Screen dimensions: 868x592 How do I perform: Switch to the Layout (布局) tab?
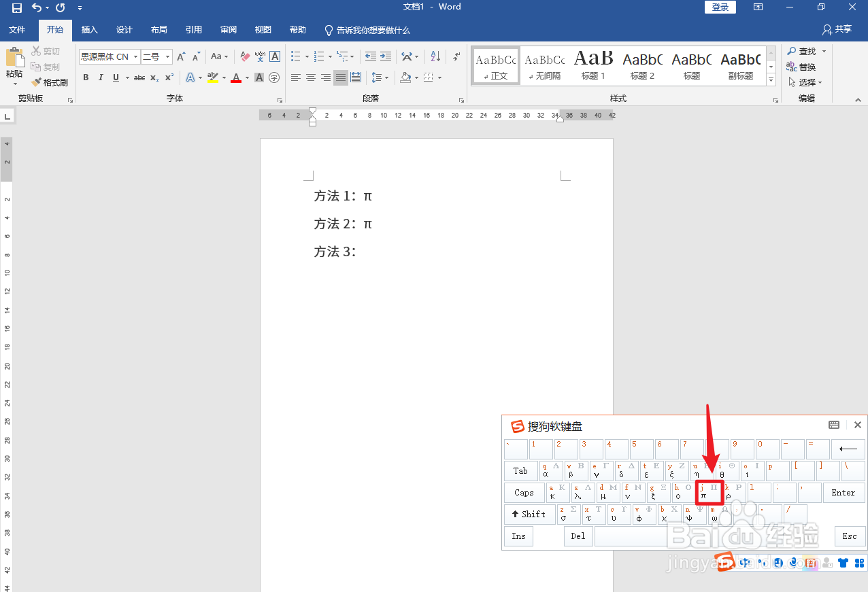pyautogui.click(x=159, y=30)
